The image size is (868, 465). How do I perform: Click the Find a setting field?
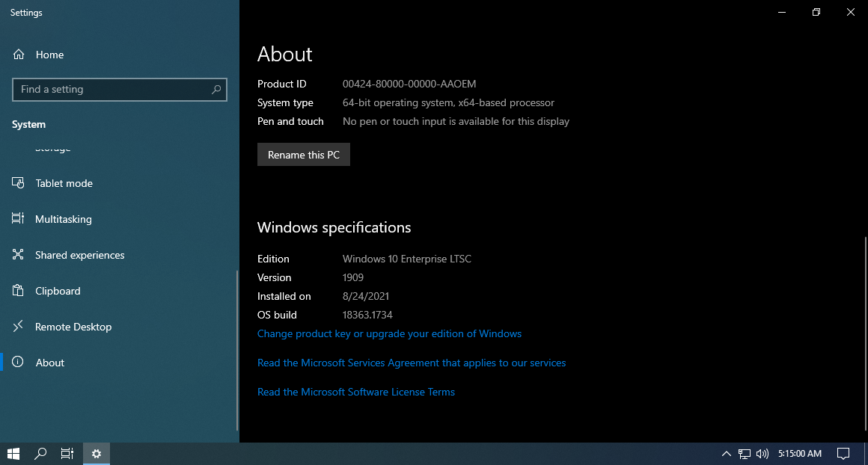click(x=120, y=90)
